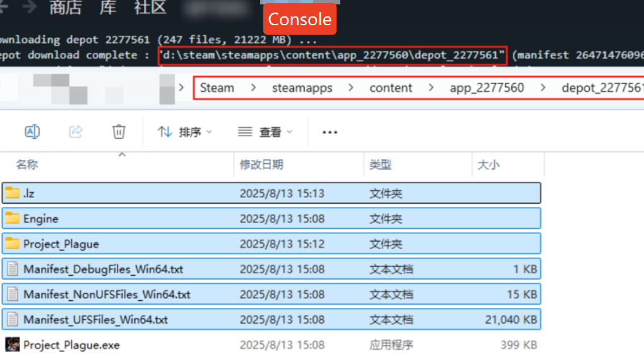
Task: Sort by 类型 column header
Action: (x=418, y=165)
